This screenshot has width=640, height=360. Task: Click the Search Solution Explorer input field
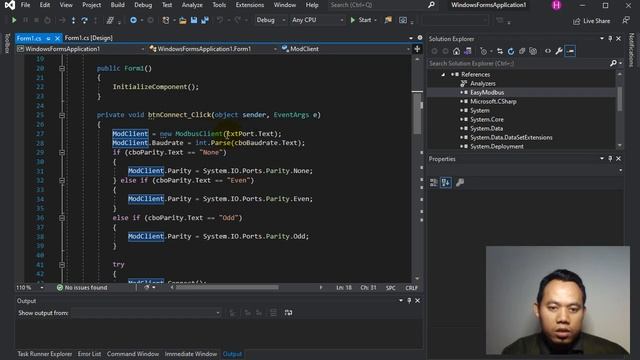pyautogui.click(x=518, y=63)
